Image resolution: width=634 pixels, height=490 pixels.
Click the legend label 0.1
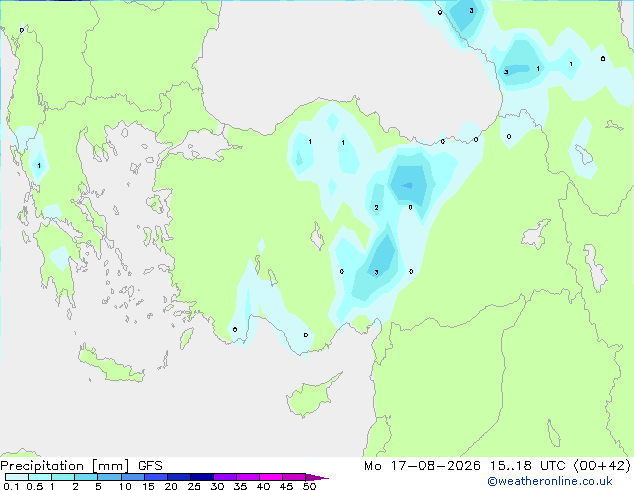pyautogui.click(x=11, y=486)
